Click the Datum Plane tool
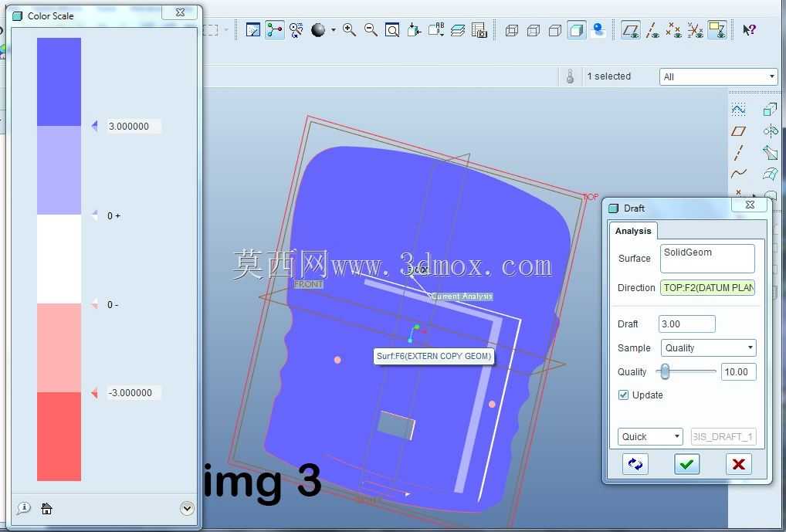The height and width of the screenshot is (532, 786). click(738, 130)
